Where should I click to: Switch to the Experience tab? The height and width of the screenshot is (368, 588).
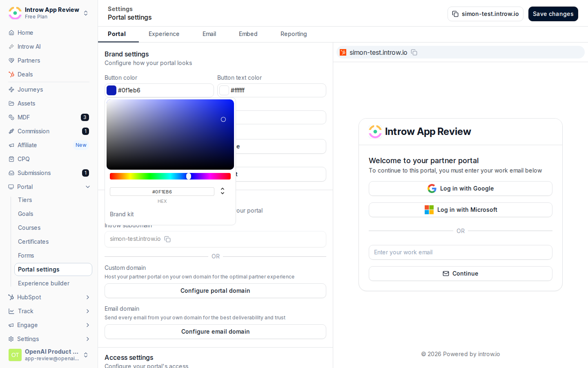click(x=164, y=34)
